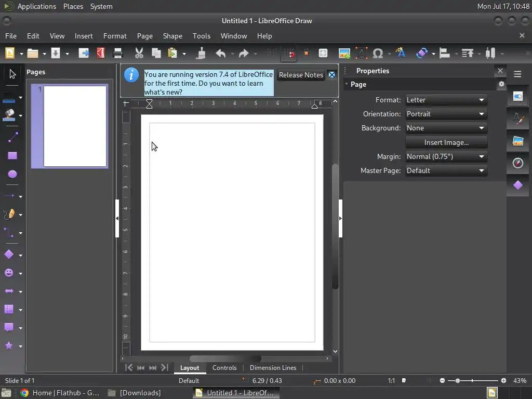Open the Tools menu

pos(201,36)
